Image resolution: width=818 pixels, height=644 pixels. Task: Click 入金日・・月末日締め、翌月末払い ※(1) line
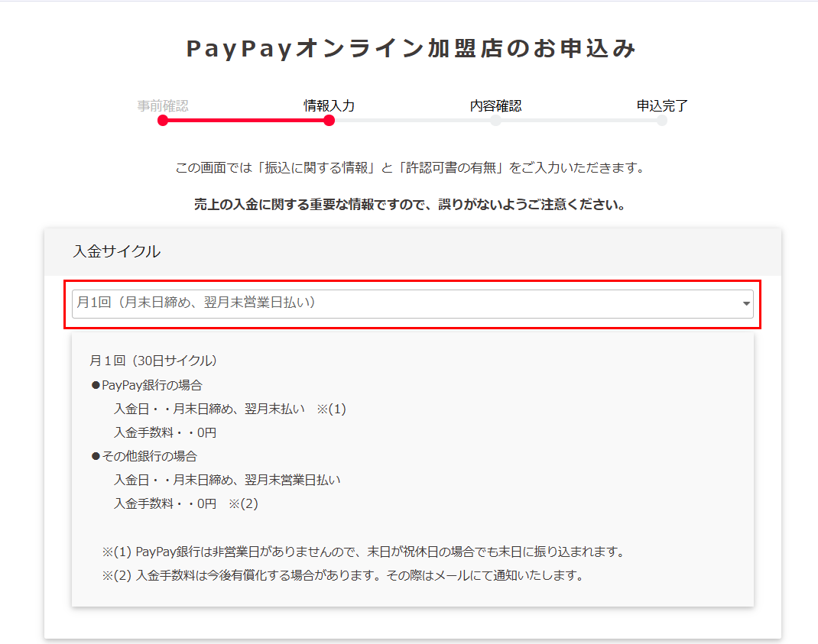pos(230,409)
